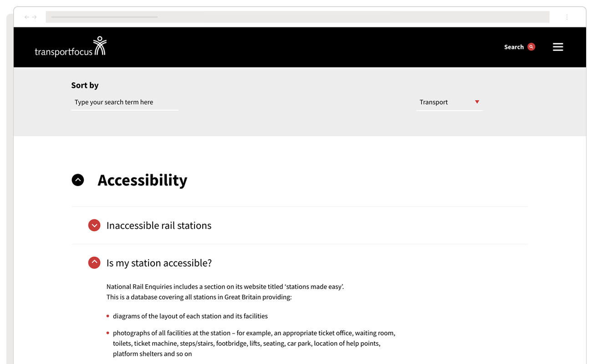
Task: Click the Inaccessible rail stations title
Action: (x=159, y=226)
